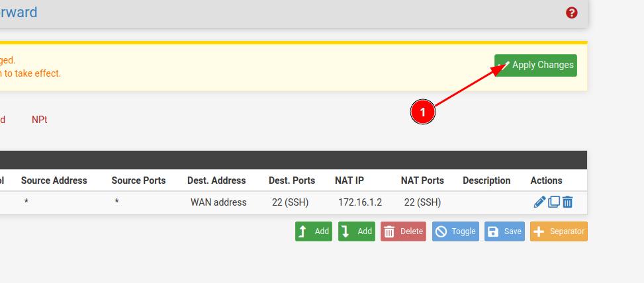644x283 pixels.
Task: Click the 22 (SSH) value under Dest. Ports
Action: coord(290,202)
